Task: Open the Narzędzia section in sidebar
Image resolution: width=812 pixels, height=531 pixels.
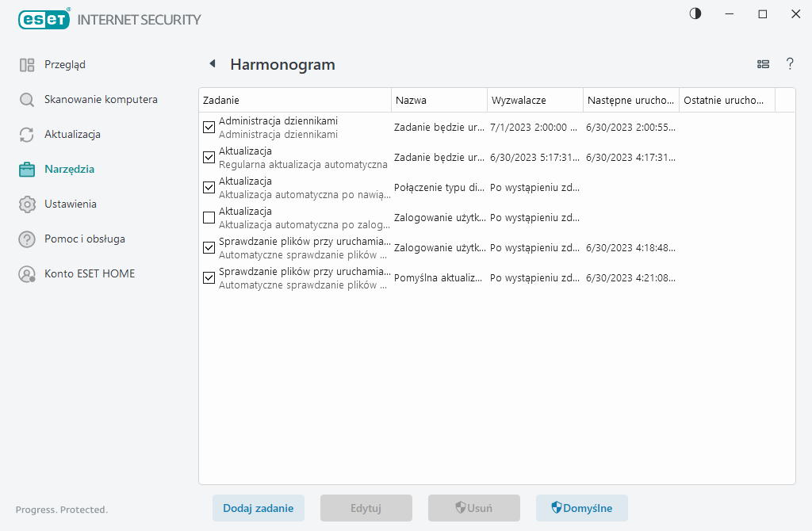Action: pyautogui.click(x=69, y=170)
